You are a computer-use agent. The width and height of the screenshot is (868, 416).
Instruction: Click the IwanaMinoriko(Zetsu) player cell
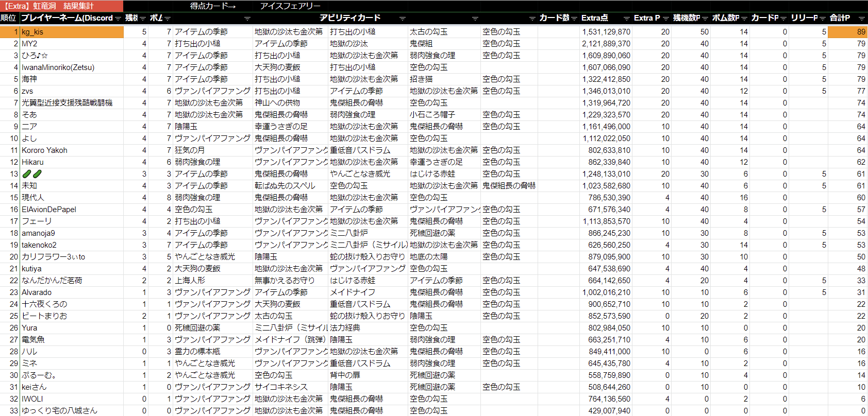click(x=72, y=67)
